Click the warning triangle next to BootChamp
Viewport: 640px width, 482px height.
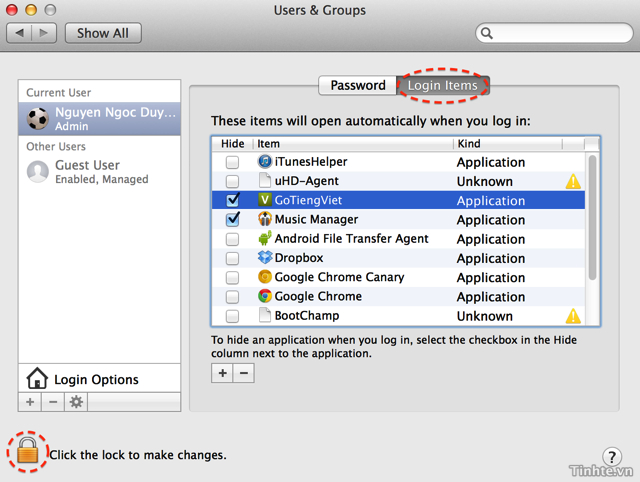tap(573, 316)
